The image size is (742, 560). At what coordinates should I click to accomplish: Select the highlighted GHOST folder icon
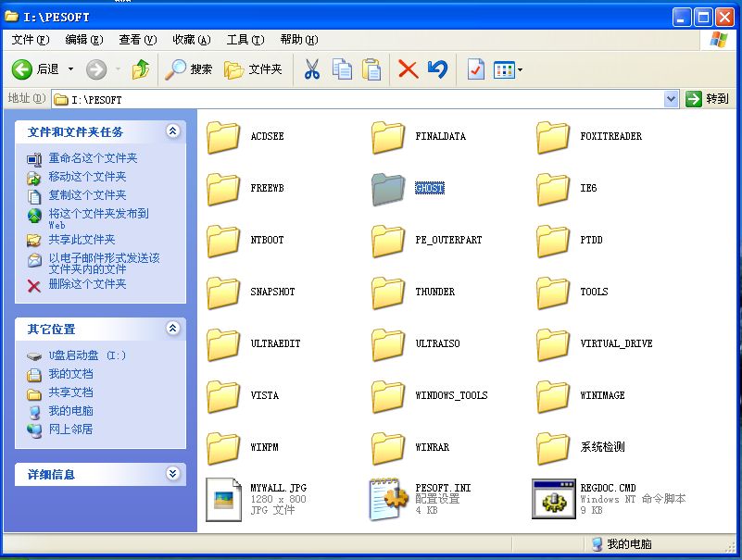[x=388, y=189]
